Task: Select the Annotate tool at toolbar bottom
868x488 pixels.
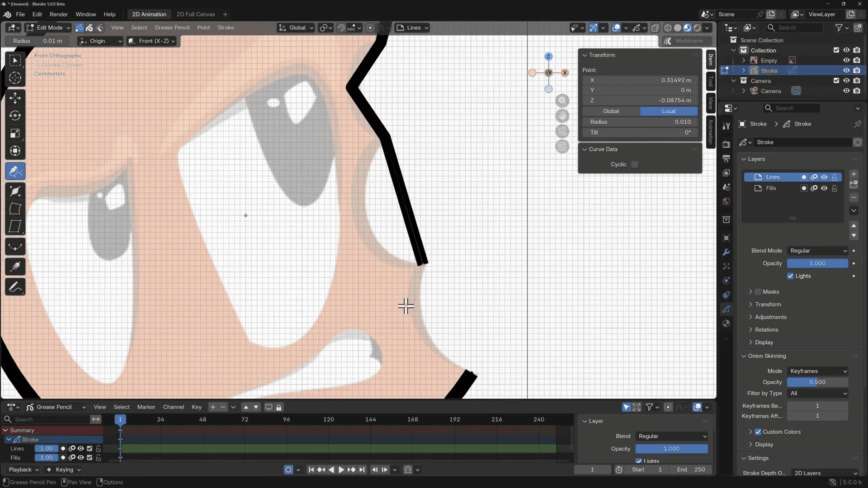Action: click(15, 286)
